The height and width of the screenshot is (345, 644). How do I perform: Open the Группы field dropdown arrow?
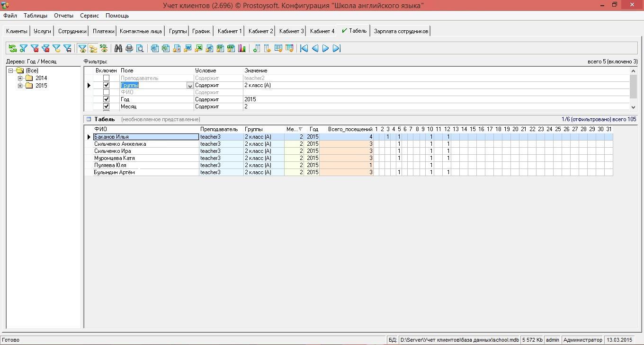coord(190,86)
